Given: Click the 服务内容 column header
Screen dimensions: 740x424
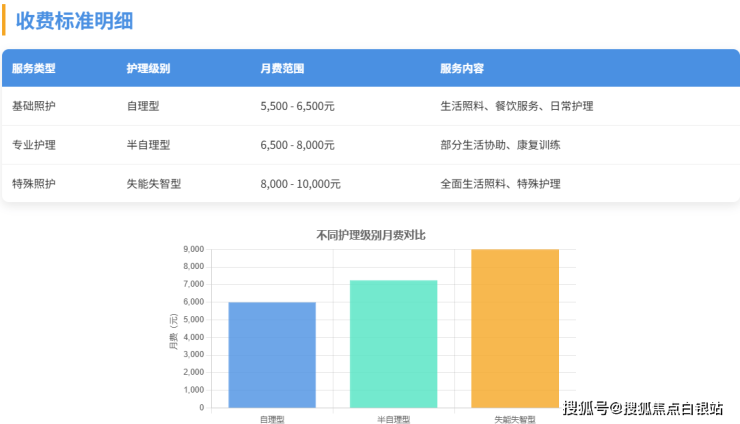Looking at the screenshot, I should click(x=462, y=69).
